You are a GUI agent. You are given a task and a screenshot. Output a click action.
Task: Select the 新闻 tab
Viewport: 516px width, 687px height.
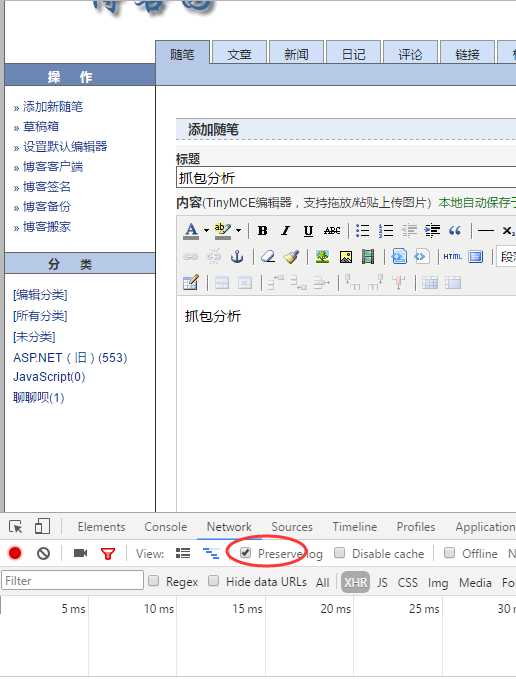click(296, 53)
